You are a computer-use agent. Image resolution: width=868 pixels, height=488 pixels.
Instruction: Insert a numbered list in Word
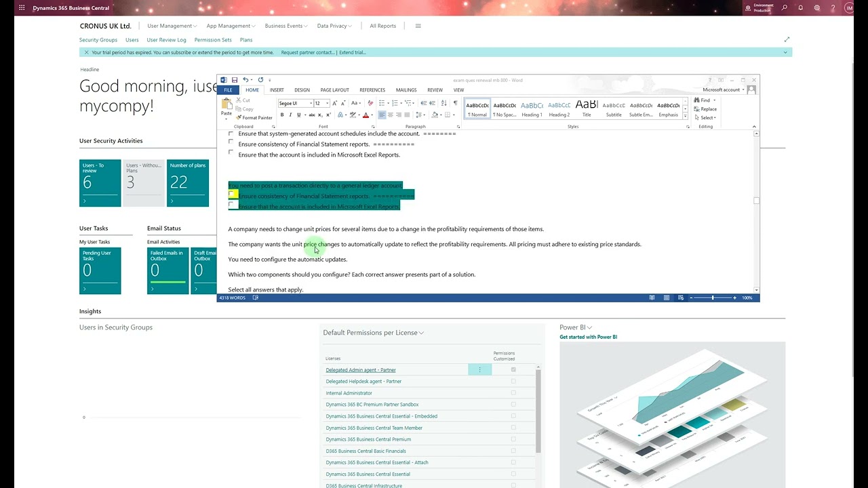(x=393, y=103)
